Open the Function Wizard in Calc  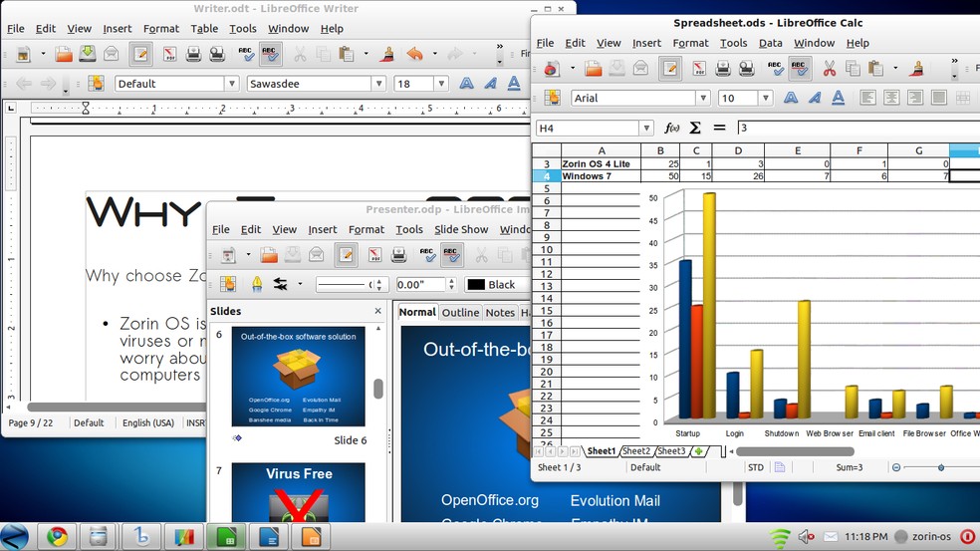click(x=672, y=128)
